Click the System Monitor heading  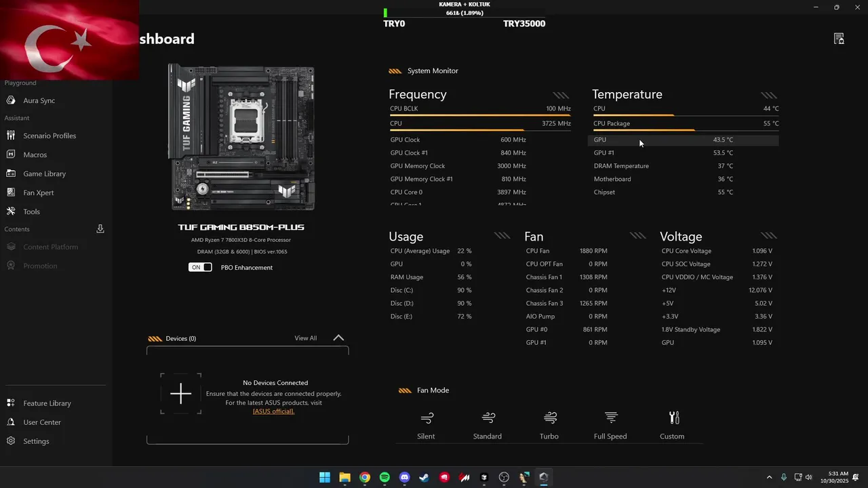coord(433,70)
